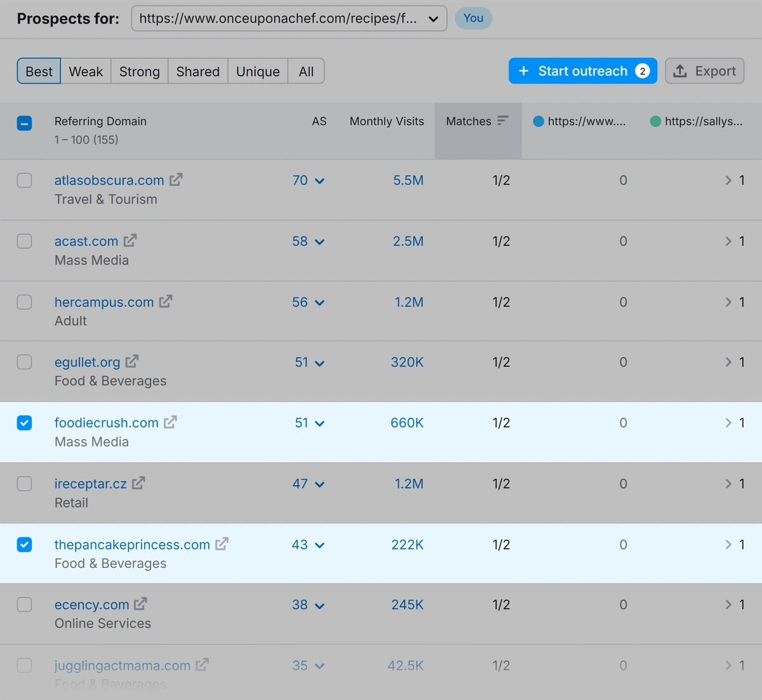Viewport: 762px width, 700px height.
Task: Expand egullet.org row backlinks arrow
Action: click(728, 362)
